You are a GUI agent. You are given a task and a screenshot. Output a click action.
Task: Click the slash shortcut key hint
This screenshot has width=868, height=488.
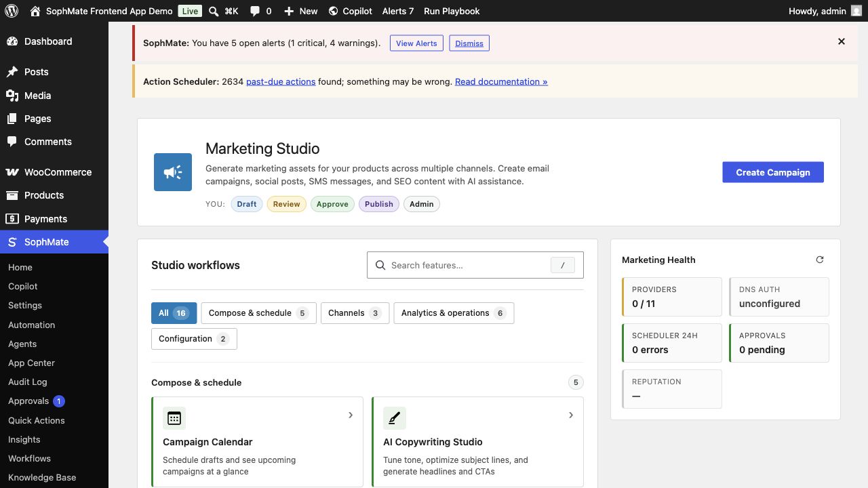(563, 266)
